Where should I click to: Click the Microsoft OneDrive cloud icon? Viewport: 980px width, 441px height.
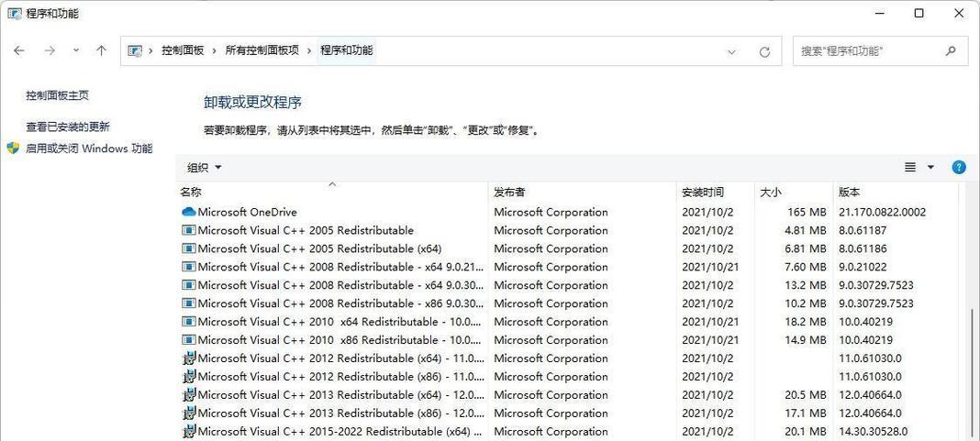pyautogui.click(x=189, y=213)
